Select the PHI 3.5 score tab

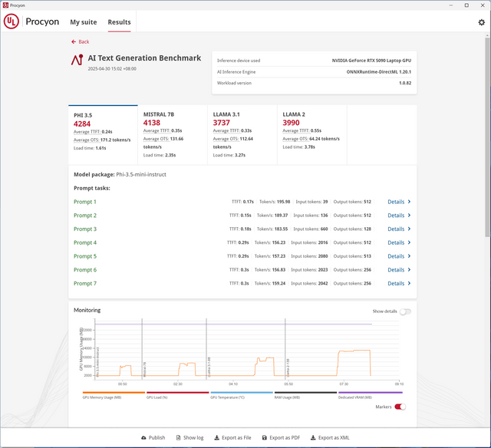(103, 134)
